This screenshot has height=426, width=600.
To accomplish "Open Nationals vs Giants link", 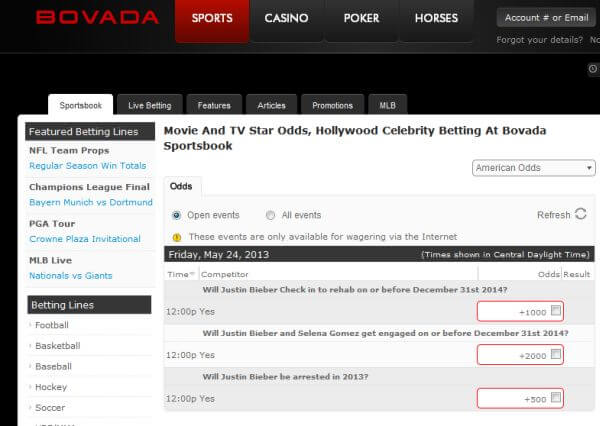I will pos(71,276).
